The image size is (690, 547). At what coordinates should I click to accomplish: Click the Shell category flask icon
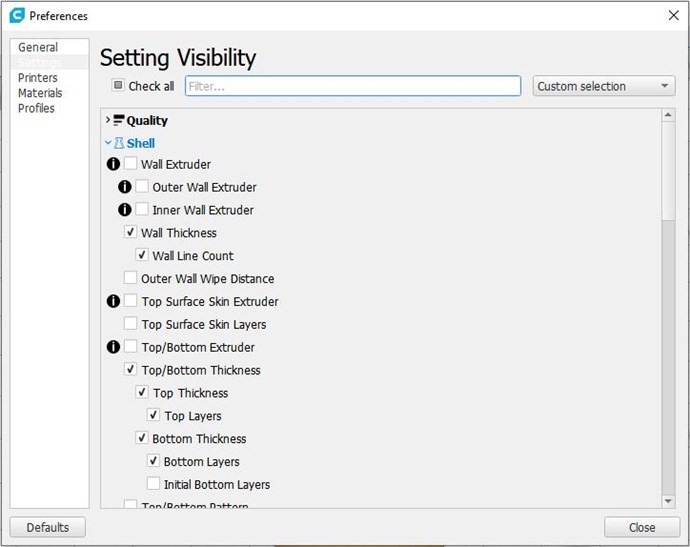[119, 144]
